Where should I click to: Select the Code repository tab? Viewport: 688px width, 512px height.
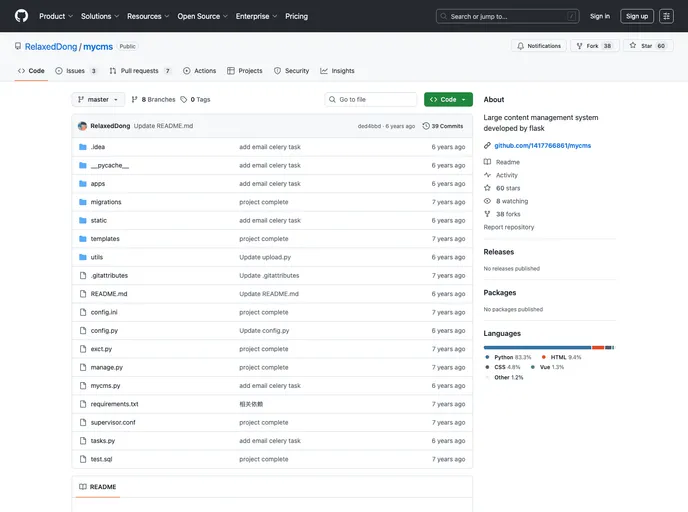(x=31, y=71)
